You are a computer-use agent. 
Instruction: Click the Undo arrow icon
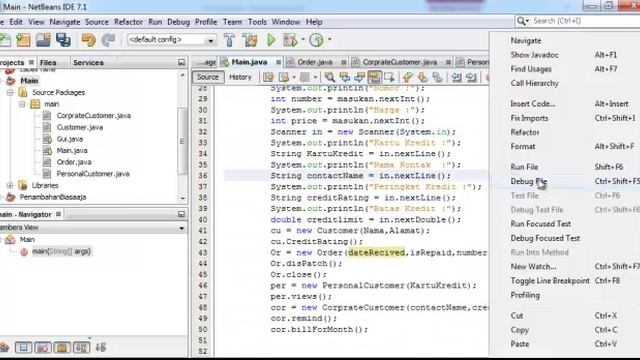click(x=88, y=40)
